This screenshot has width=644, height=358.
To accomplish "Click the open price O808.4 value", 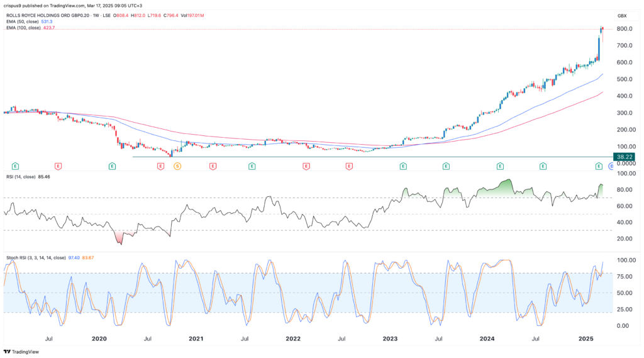I will (121, 16).
